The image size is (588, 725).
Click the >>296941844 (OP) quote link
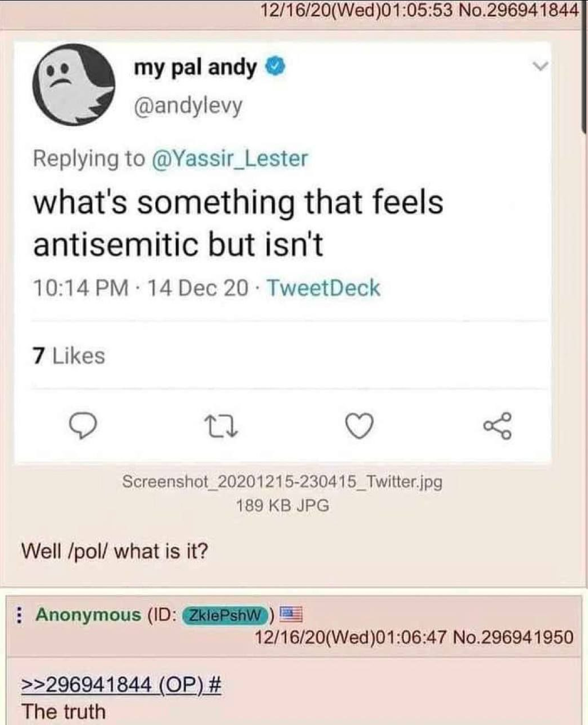121,685
